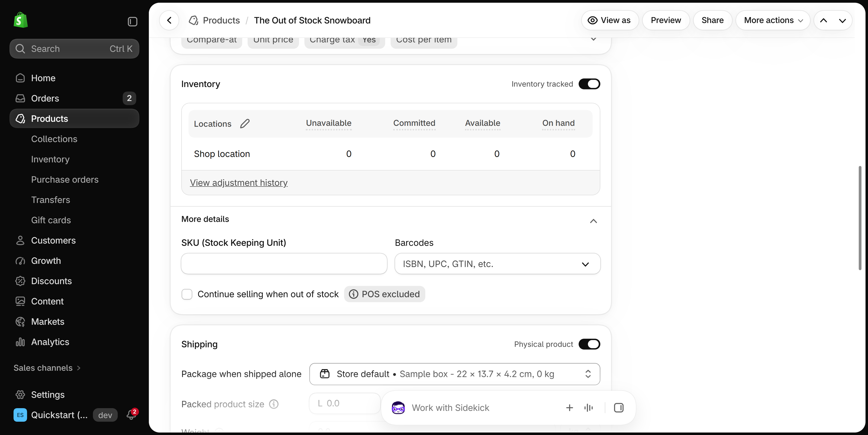Collapse the sidebar with the panel icon

[132, 22]
